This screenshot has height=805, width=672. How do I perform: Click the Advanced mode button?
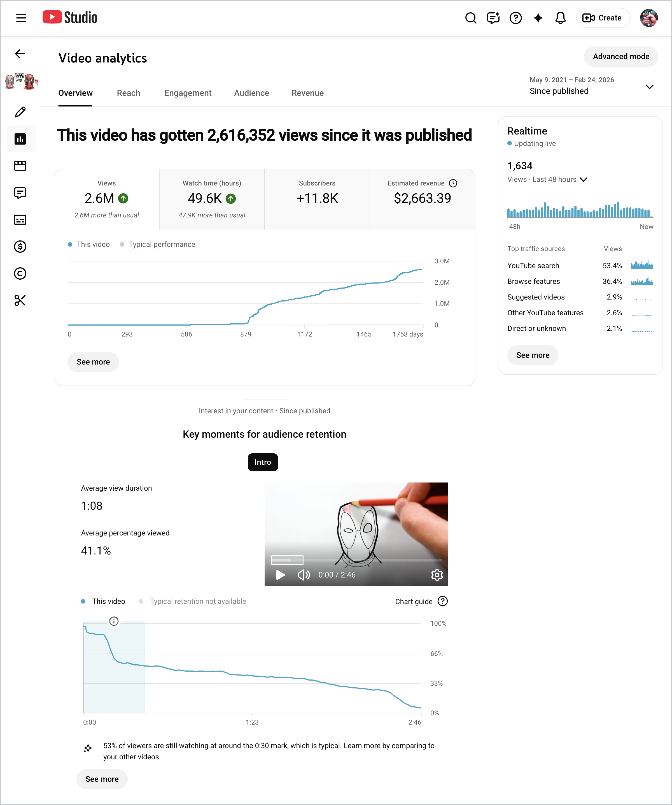pos(621,56)
